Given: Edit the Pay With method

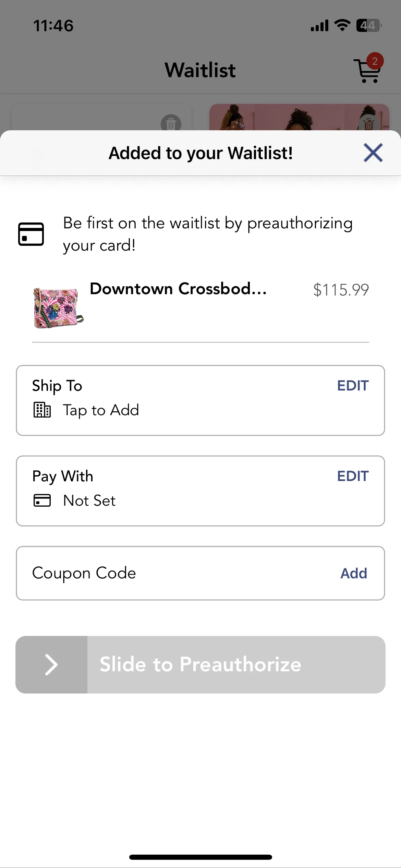Looking at the screenshot, I should pyautogui.click(x=353, y=476).
